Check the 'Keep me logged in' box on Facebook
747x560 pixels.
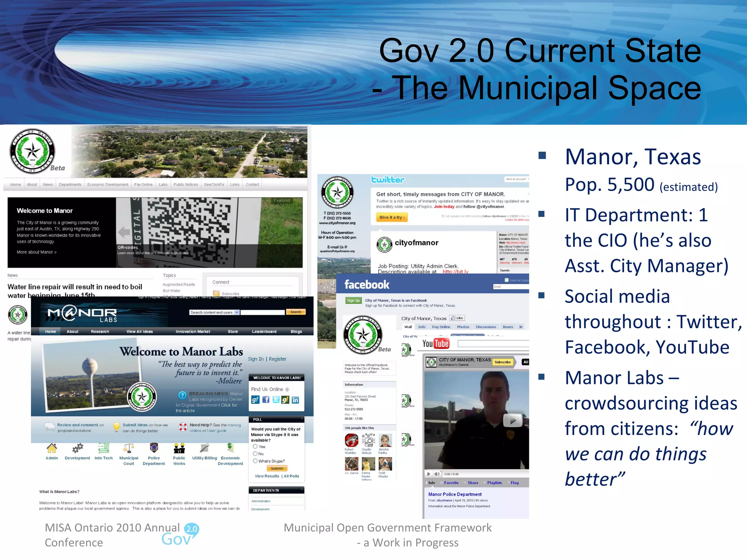506,280
